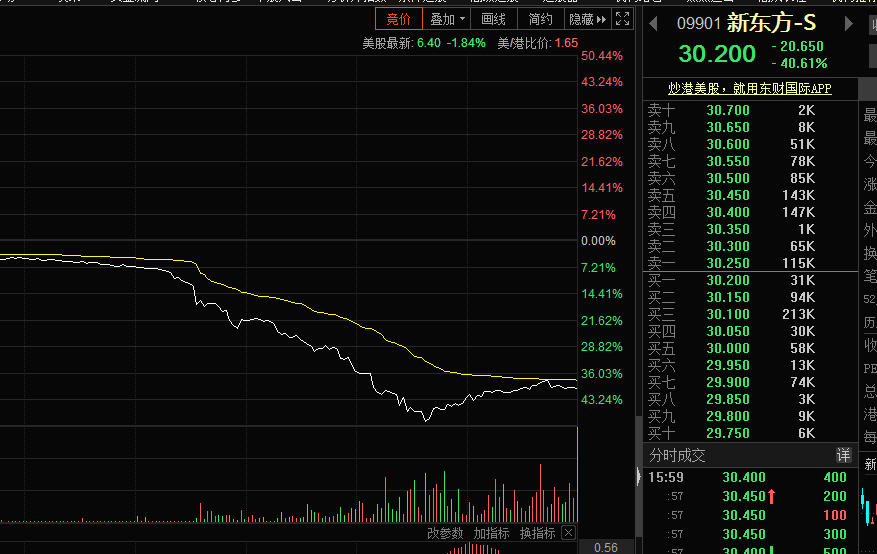
Task: Expand 换指标 switch indicator options
Action: 537,533
